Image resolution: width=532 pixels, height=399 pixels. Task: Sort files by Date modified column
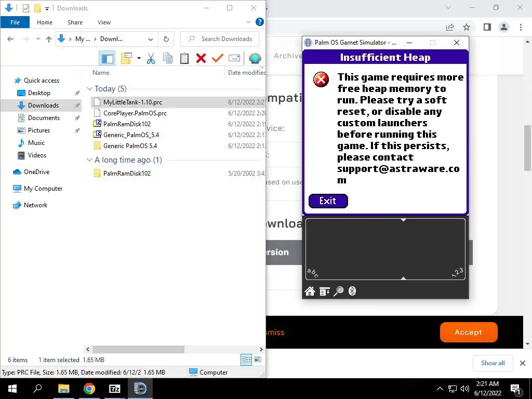(x=246, y=73)
